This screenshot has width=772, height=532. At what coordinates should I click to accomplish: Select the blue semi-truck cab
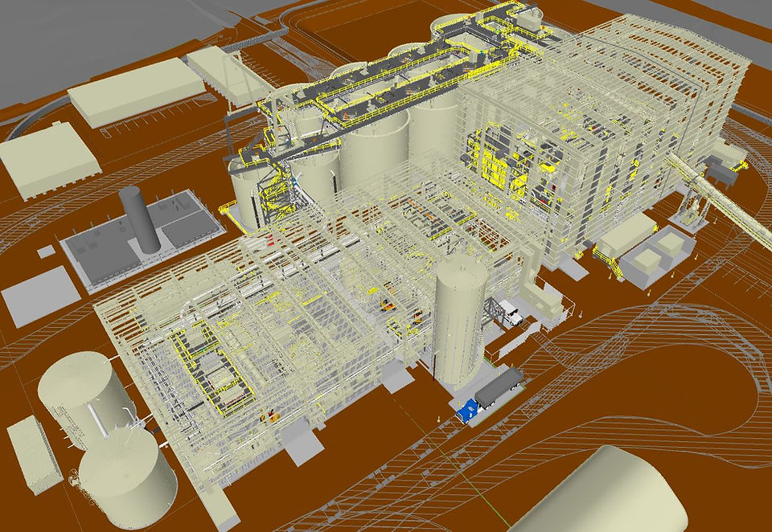[466, 411]
